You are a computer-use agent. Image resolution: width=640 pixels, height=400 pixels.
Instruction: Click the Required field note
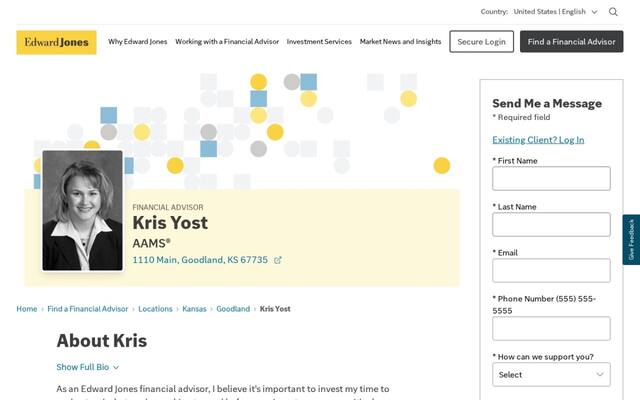521,118
